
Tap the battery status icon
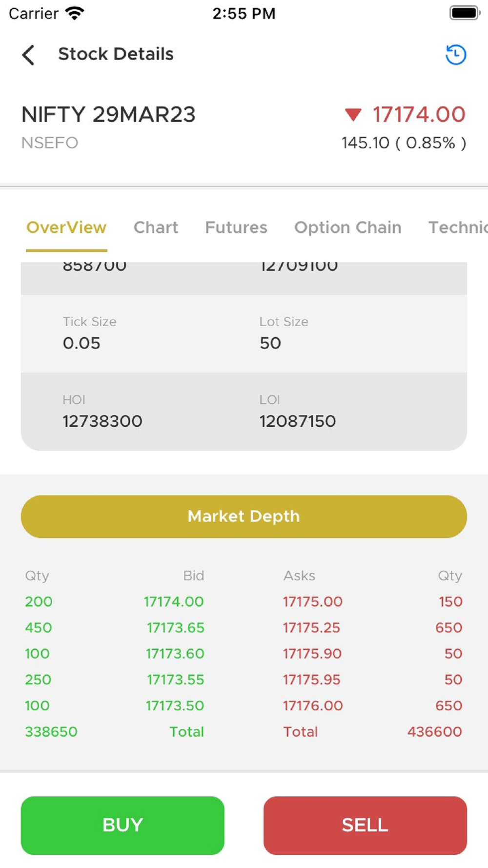[x=464, y=13]
